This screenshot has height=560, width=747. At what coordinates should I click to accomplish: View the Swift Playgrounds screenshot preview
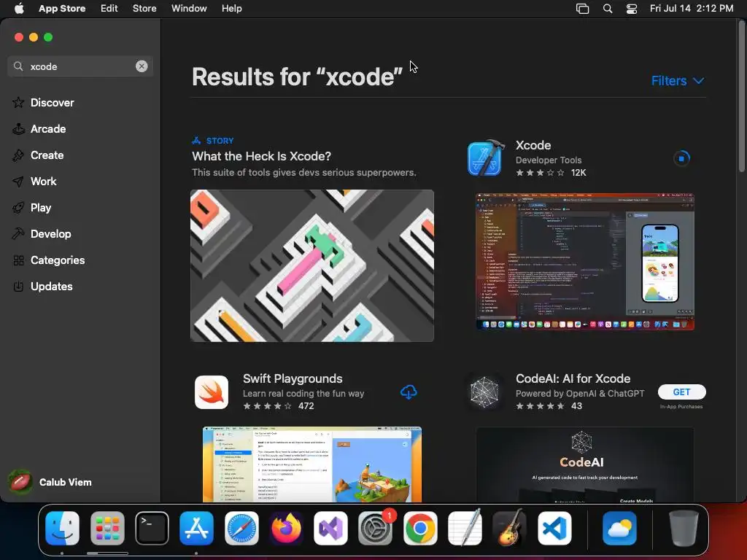312,464
